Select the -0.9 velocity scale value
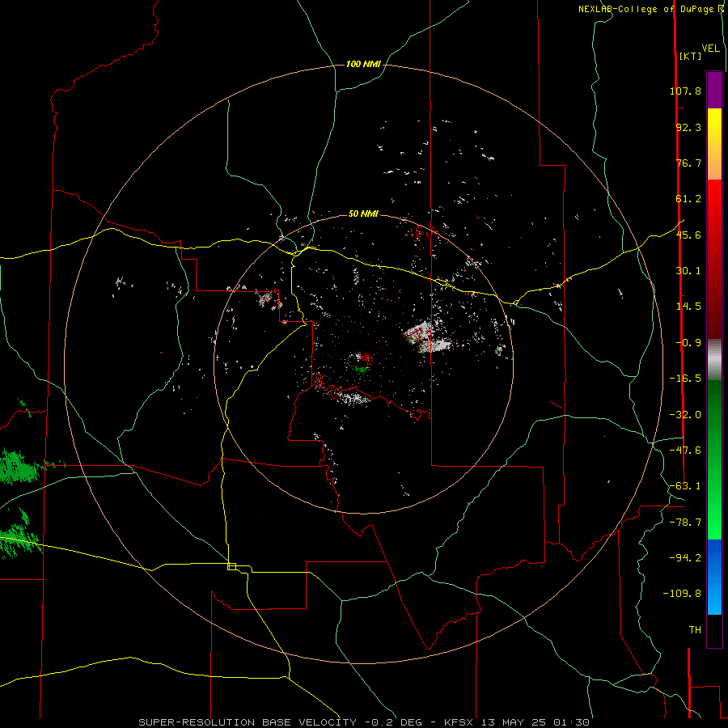Image resolution: width=728 pixels, height=728 pixels. 688,343
